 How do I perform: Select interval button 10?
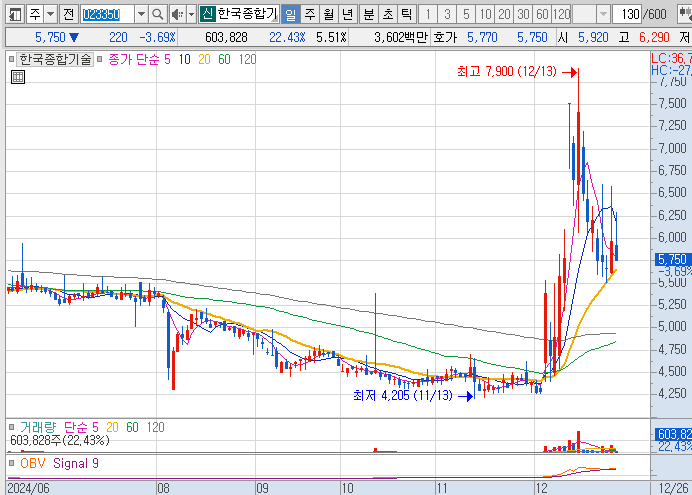(485, 15)
